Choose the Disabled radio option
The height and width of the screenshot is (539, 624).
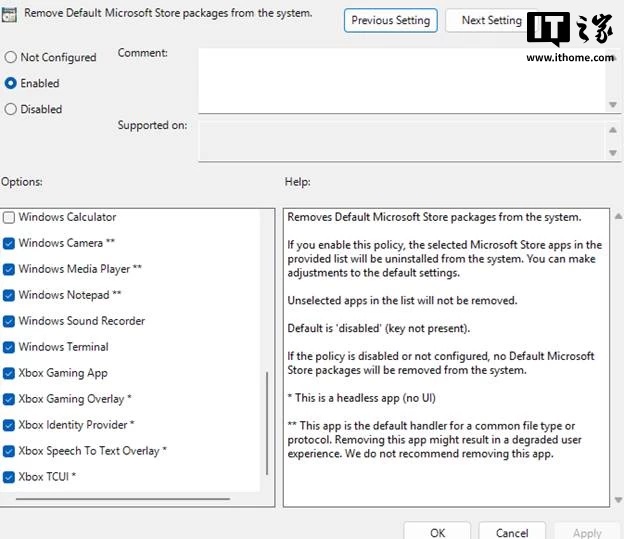tap(11, 110)
